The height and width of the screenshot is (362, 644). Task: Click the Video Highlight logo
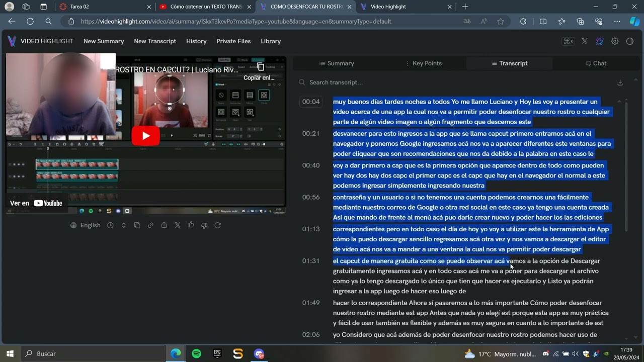(40, 41)
